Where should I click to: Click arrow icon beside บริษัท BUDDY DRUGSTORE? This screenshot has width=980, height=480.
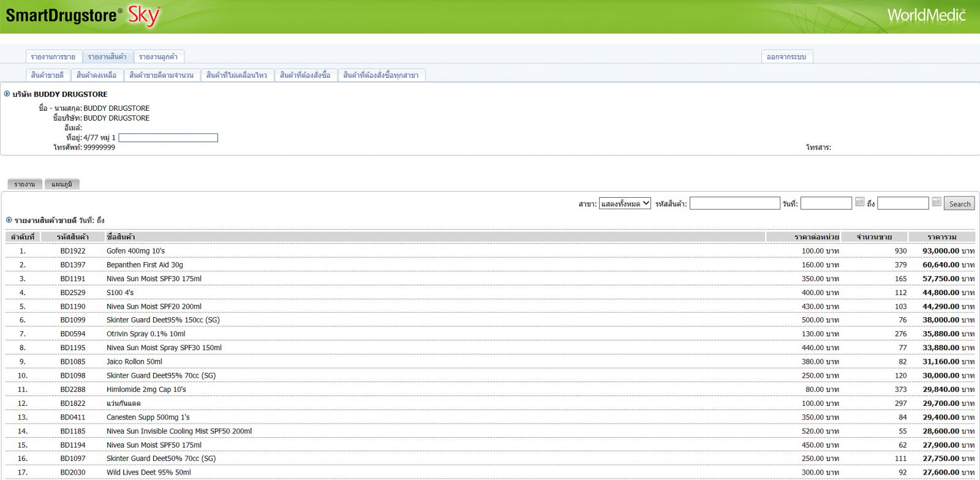[7, 94]
